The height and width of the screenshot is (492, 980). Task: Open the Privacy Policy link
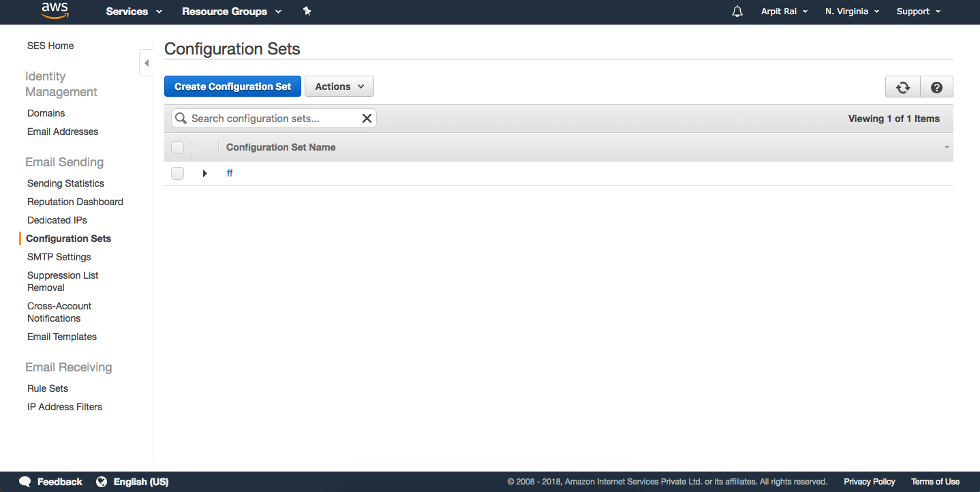pyautogui.click(x=870, y=482)
